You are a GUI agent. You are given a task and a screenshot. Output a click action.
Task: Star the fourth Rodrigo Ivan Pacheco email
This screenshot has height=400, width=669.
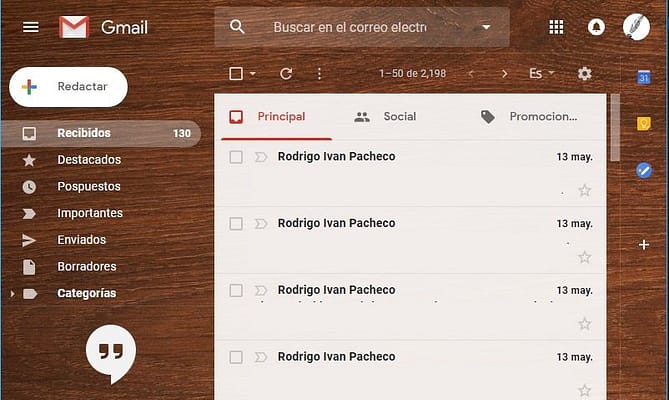pyautogui.click(x=585, y=390)
